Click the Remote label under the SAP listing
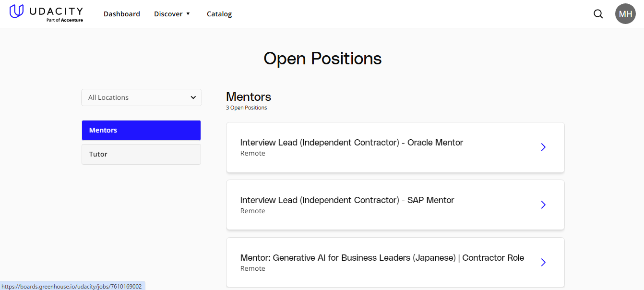Screen dimensions: 644x290 (x=253, y=211)
